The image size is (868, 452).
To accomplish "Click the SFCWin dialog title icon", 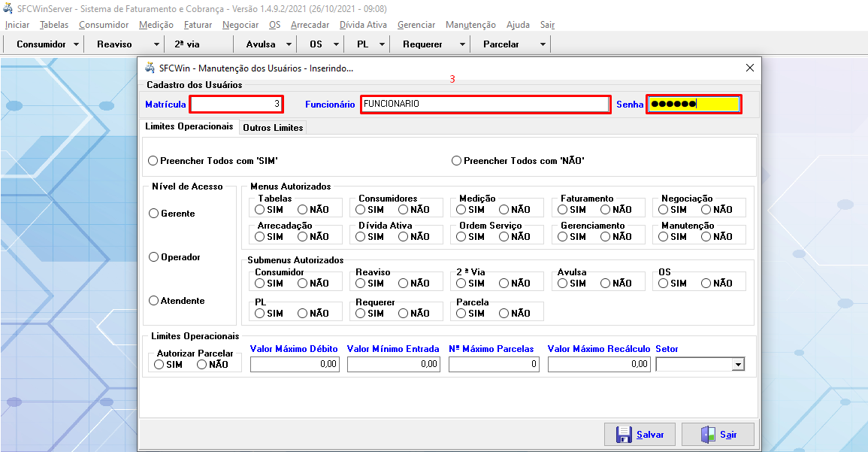I will 150,68.
